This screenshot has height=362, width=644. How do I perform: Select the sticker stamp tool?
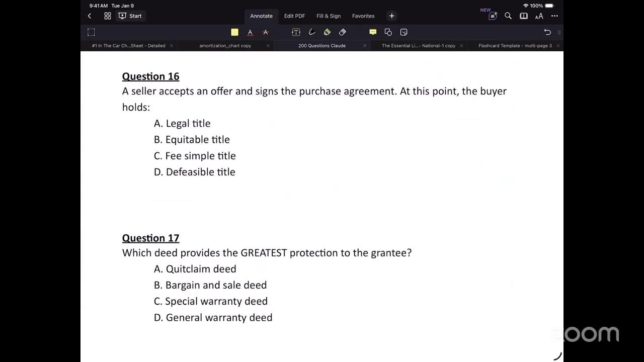point(404,32)
